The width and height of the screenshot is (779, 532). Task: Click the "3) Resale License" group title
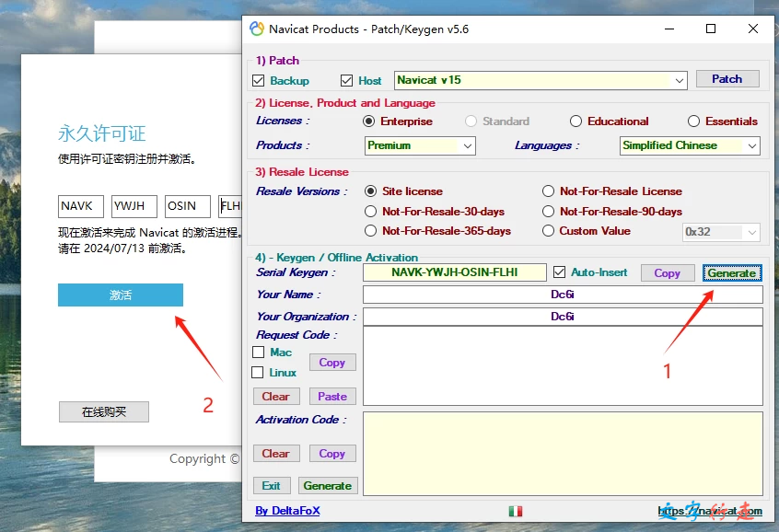[302, 172]
